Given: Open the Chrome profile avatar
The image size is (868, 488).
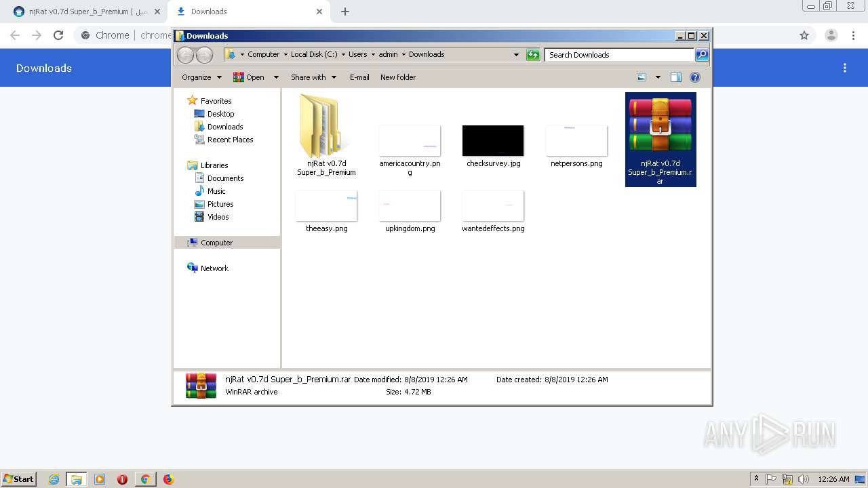Looking at the screenshot, I should point(831,35).
